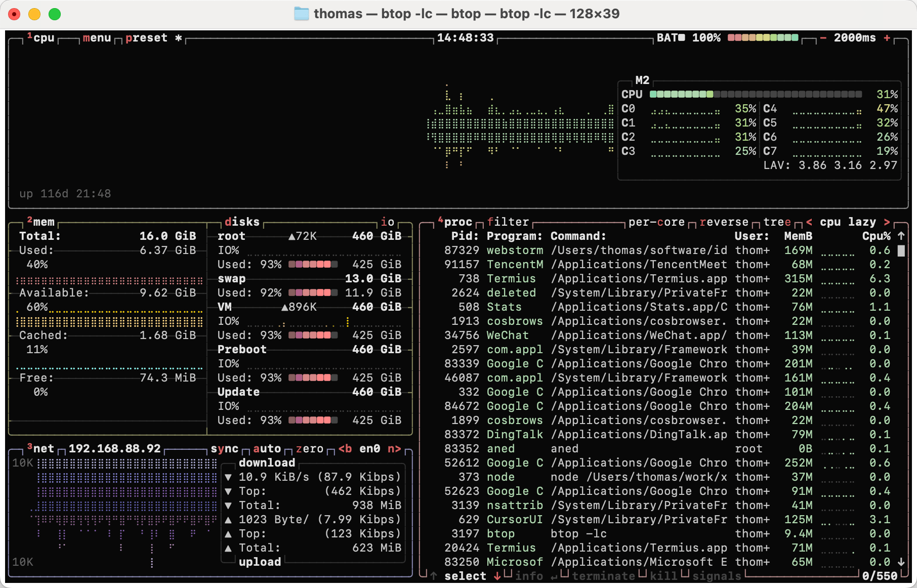Screen dimensions: 917x588
Task: Click the upload triangle speed indicator
Action: tap(228, 519)
